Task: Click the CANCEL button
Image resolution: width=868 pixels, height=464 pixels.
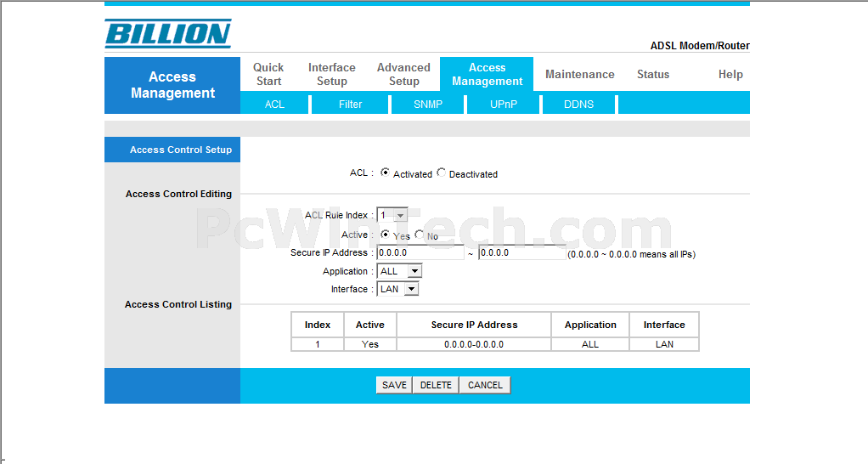Action: [x=485, y=385]
